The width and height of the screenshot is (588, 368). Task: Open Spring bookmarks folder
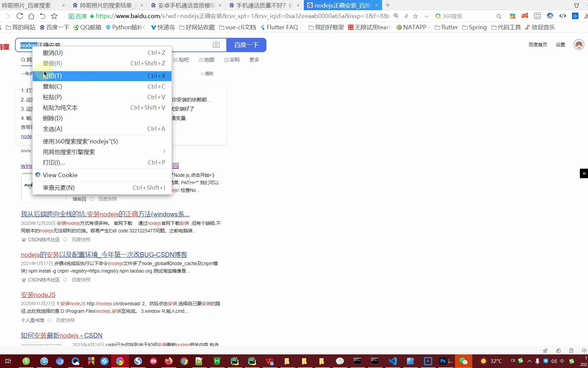(474, 27)
